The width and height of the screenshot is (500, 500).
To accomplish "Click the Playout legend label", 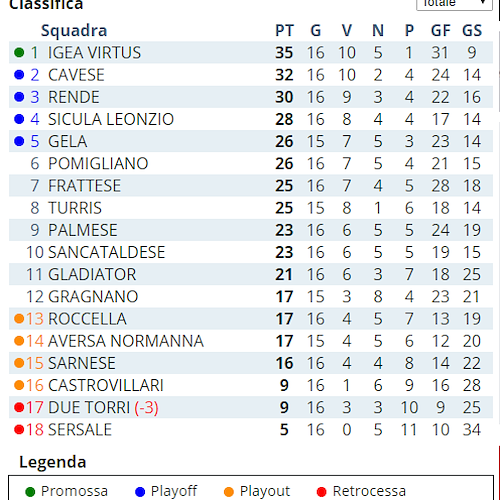I will point(265,491).
